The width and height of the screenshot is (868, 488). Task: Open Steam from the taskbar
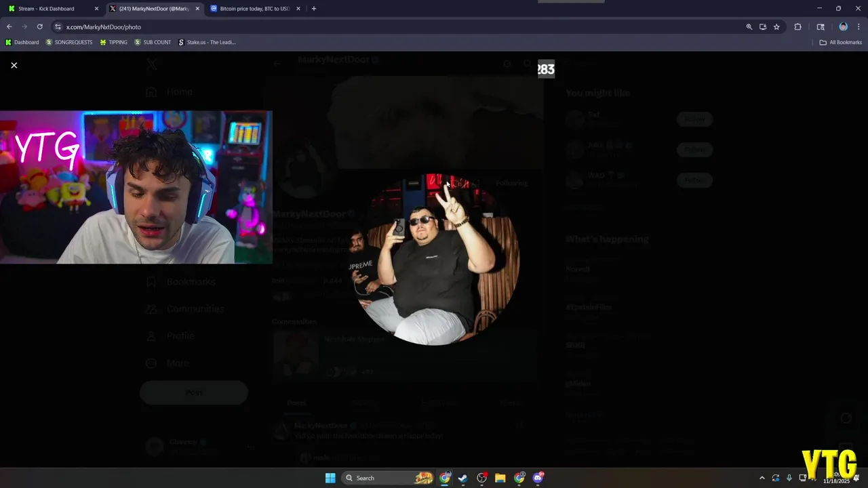463,478
